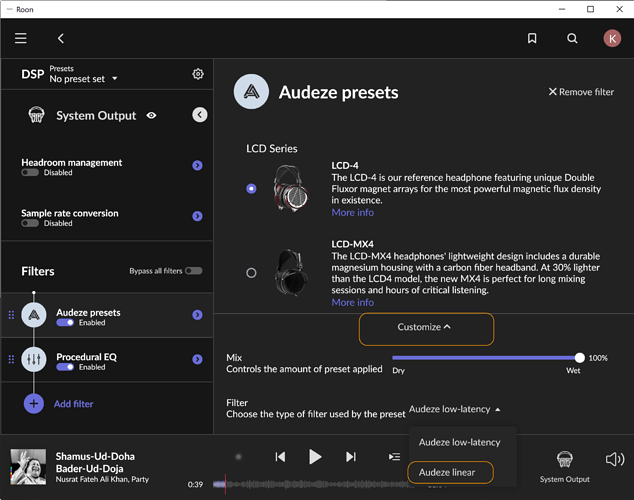The height and width of the screenshot is (500, 634).
Task: Click the System Output speaker icon in DSP panel
Action: point(36,115)
